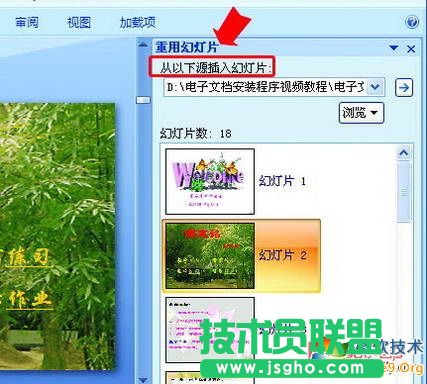Expand the source path dropdown arrow
The height and width of the screenshot is (384, 427).
376,87
